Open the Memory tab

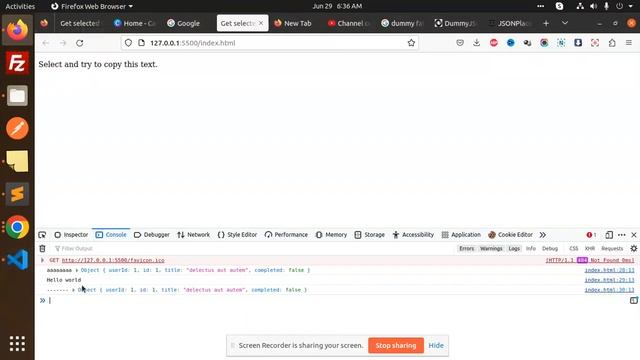click(331, 235)
